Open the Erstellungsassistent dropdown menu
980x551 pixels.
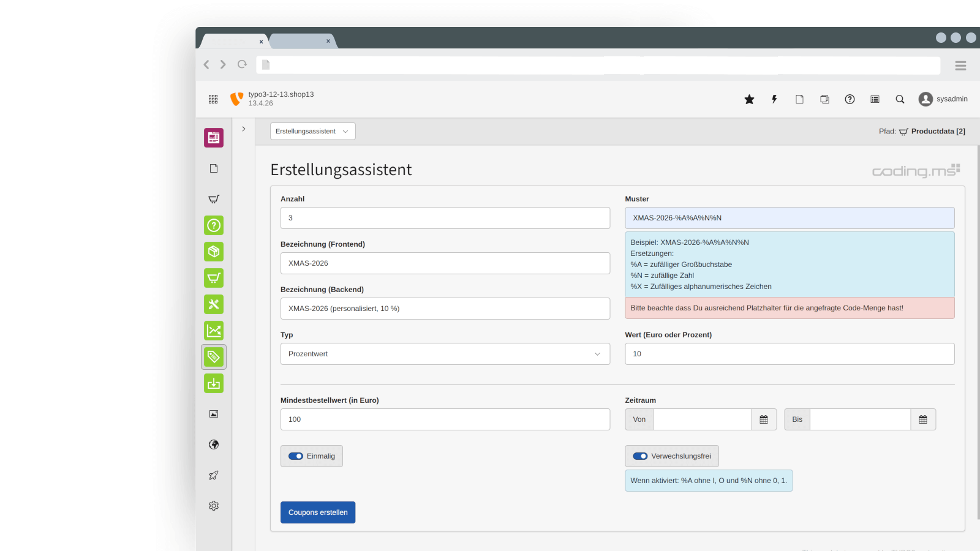[312, 131]
